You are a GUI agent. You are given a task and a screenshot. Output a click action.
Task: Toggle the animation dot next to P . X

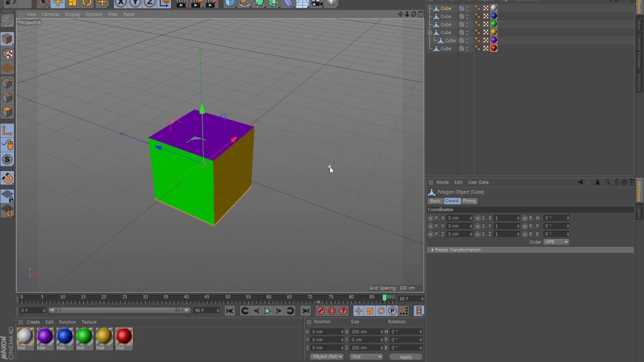(x=430, y=218)
